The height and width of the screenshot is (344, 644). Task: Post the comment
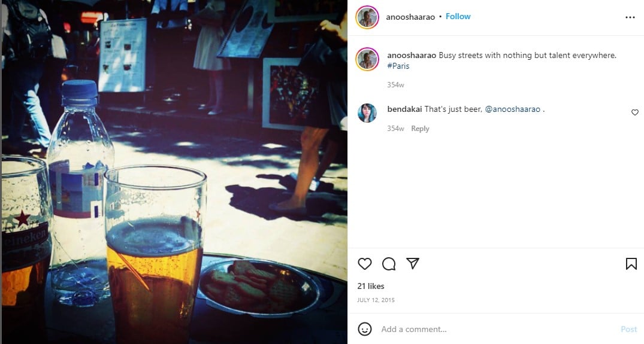(629, 329)
